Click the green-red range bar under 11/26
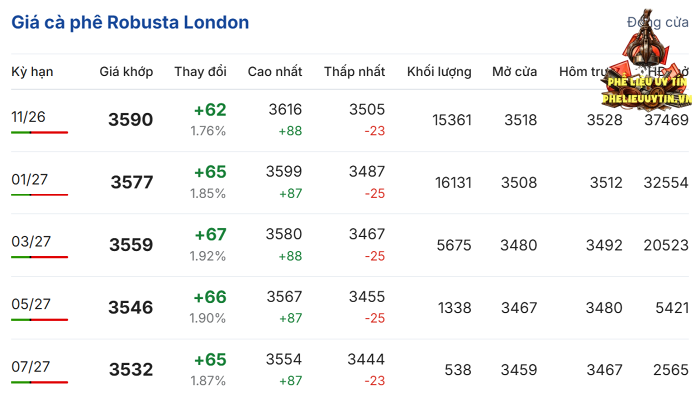 (x=39, y=133)
